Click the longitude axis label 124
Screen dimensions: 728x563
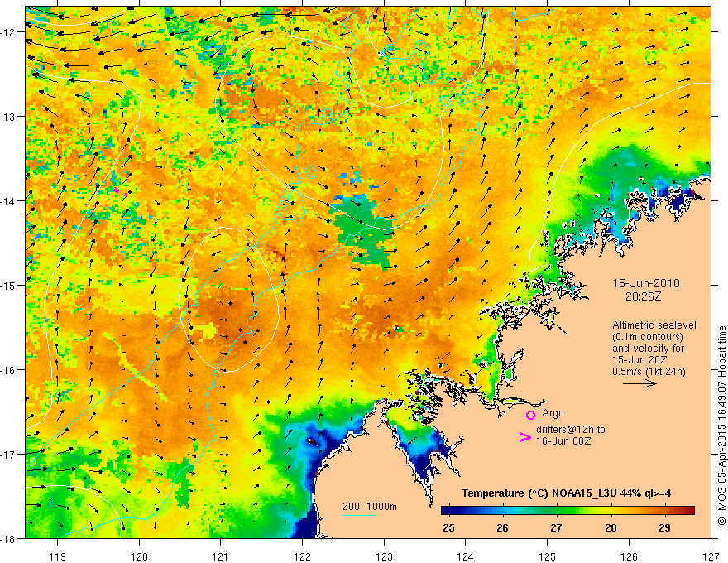tap(466, 556)
